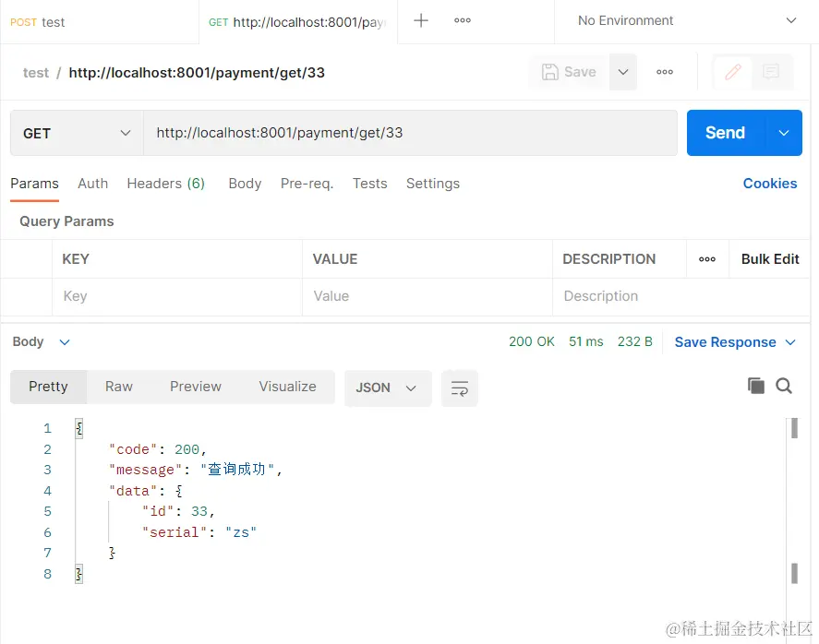Click the request URL input field

(410, 133)
